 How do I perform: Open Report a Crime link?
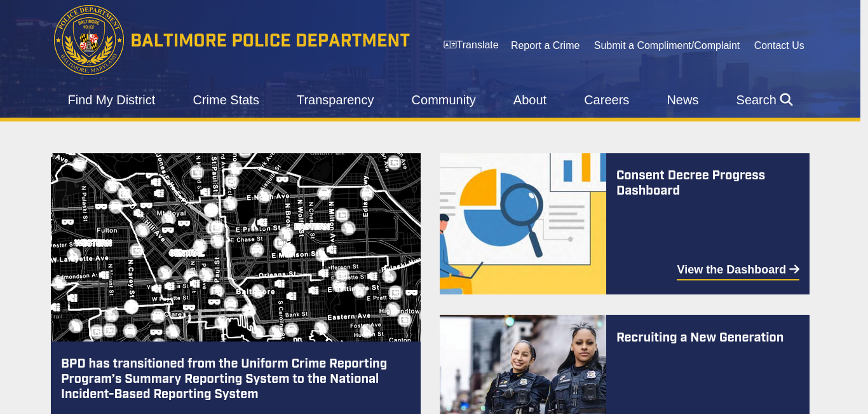click(545, 46)
